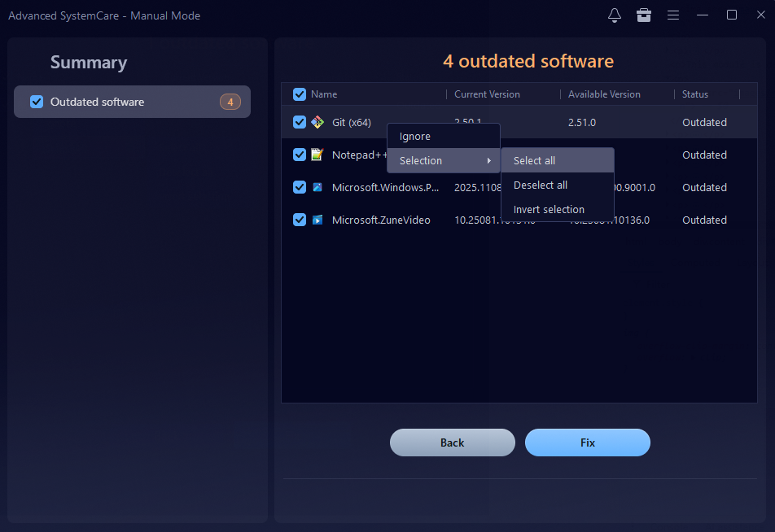The width and height of the screenshot is (775, 532).
Task: Open the hamburger options menu
Action: tap(673, 15)
